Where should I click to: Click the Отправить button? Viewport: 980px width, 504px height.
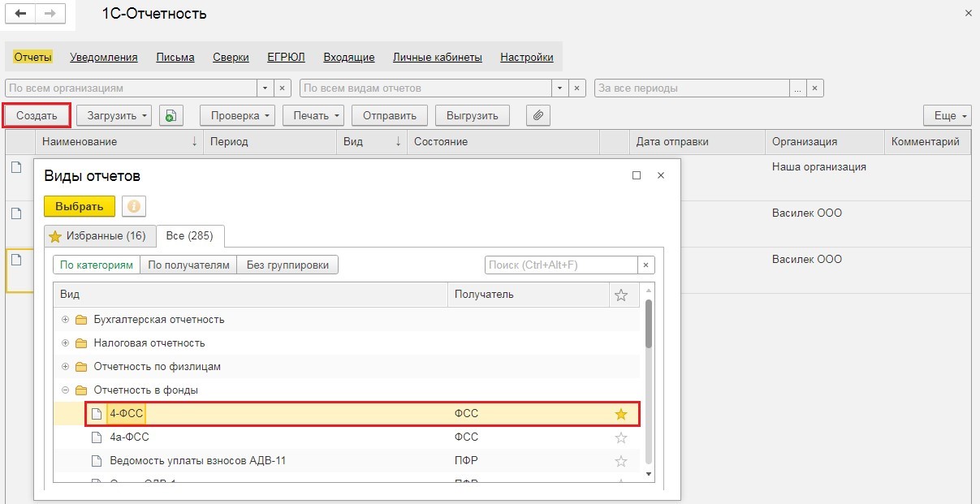coord(390,116)
